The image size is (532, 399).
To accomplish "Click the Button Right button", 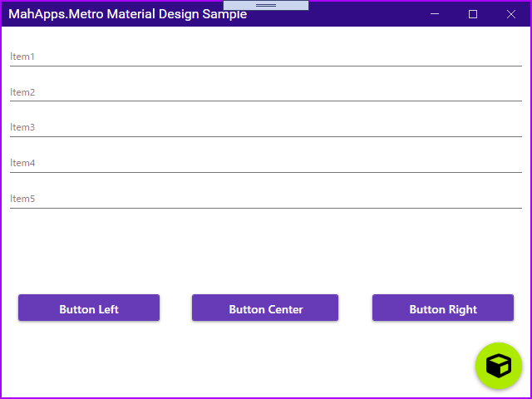I will (x=443, y=308).
